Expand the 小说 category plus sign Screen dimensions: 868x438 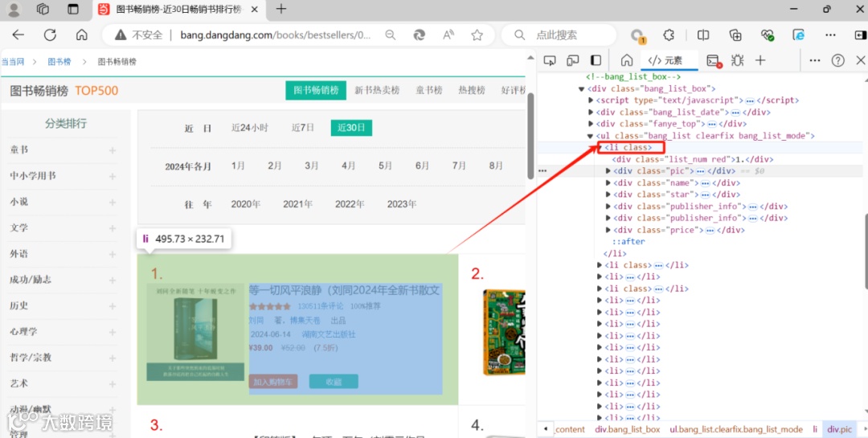click(x=113, y=203)
